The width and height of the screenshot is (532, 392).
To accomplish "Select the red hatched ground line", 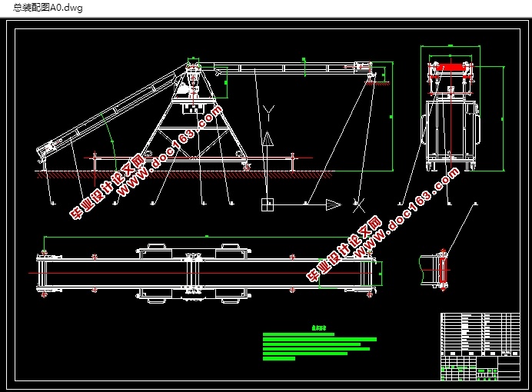I will (x=185, y=175).
